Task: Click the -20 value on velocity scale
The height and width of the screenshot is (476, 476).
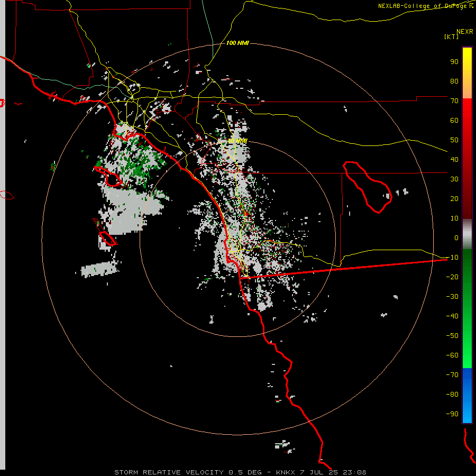Action: 452,277
